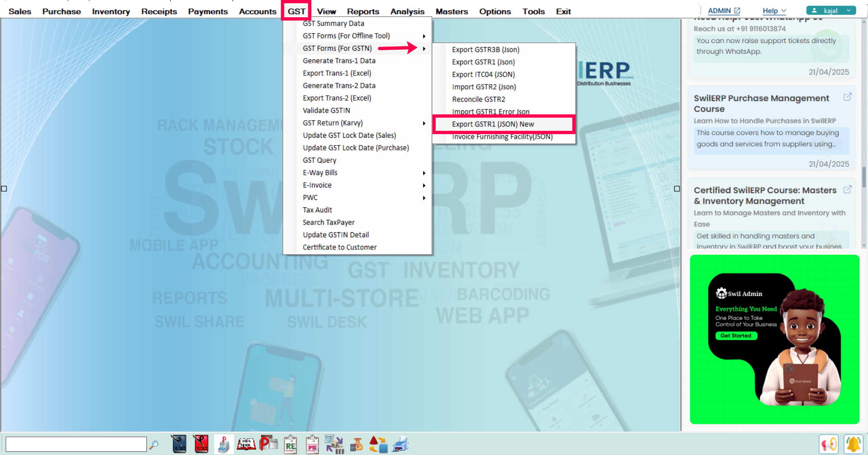Screen dimensions: 868x455
Task: Choose Invoice Furnishing Facility(JSON)
Action: point(502,137)
